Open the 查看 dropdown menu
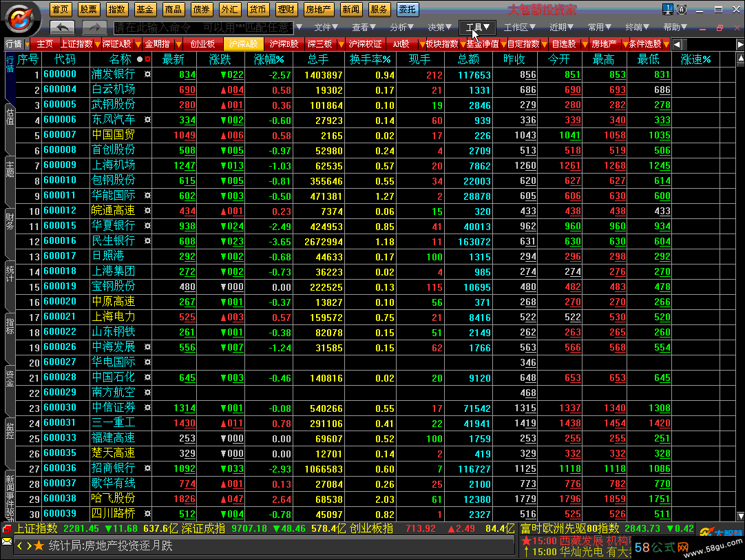Screen dimensions: 745x560 364,28
